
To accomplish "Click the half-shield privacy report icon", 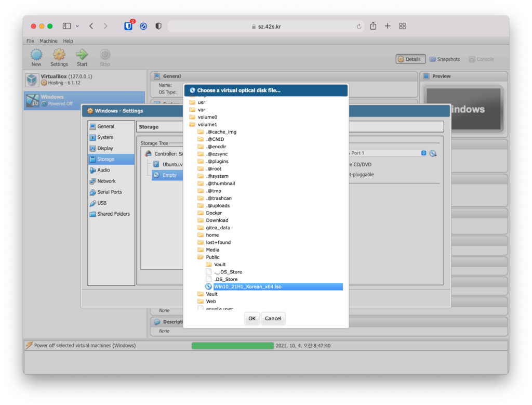I will click(158, 26).
